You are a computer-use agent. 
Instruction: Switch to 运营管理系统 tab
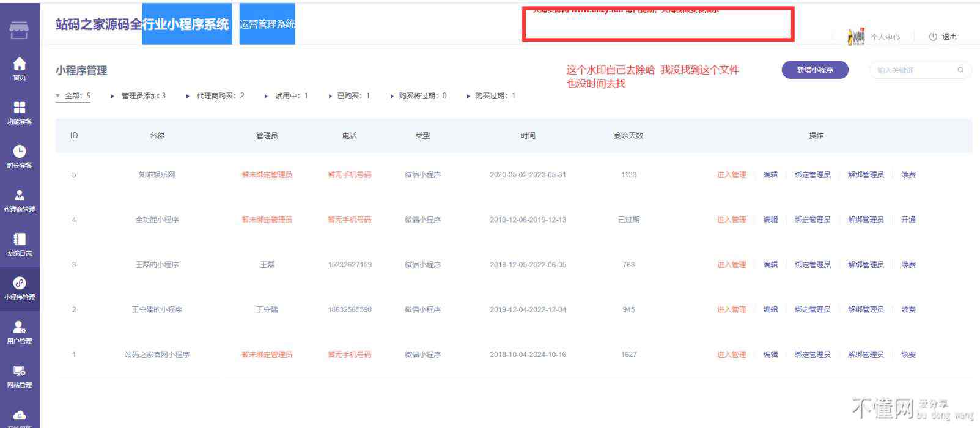[x=267, y=24]
